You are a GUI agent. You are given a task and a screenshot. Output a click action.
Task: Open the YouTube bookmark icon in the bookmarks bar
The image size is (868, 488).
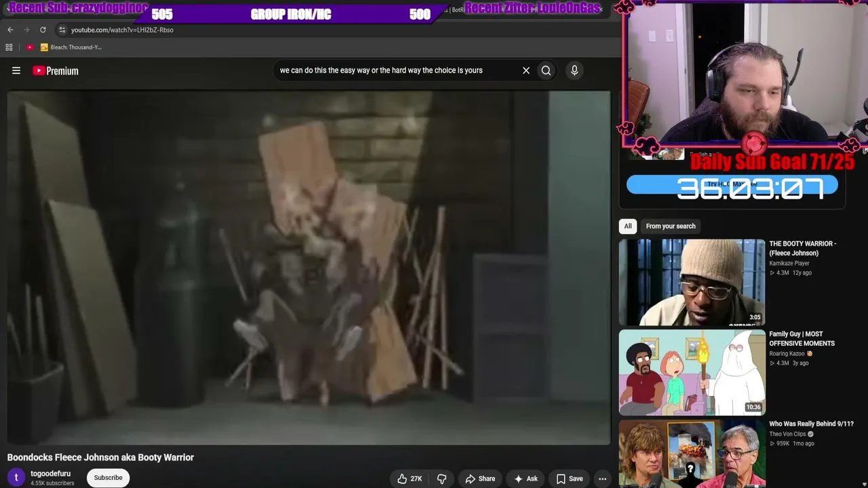(30, 47)
